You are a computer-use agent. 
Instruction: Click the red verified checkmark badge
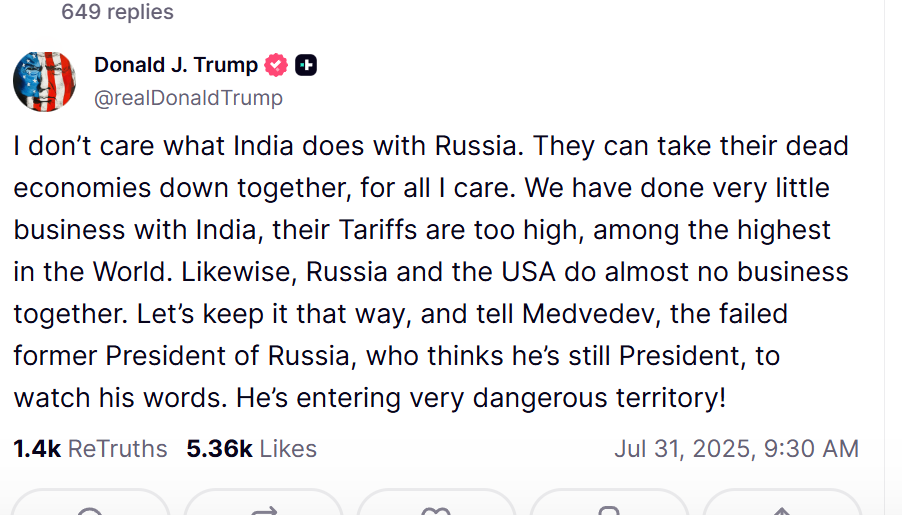[276, 65]
